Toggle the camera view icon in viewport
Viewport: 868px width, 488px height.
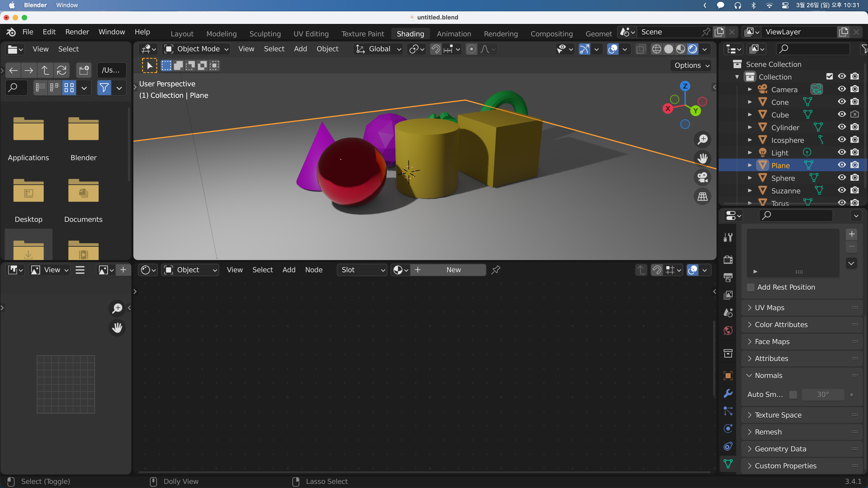(x=703, y=178)
